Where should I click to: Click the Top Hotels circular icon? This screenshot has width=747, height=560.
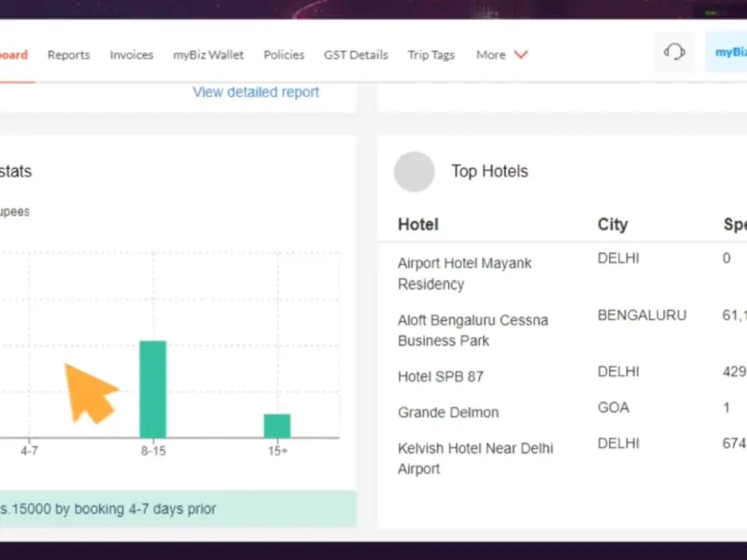pyautogui.click(x=415, y=172)
